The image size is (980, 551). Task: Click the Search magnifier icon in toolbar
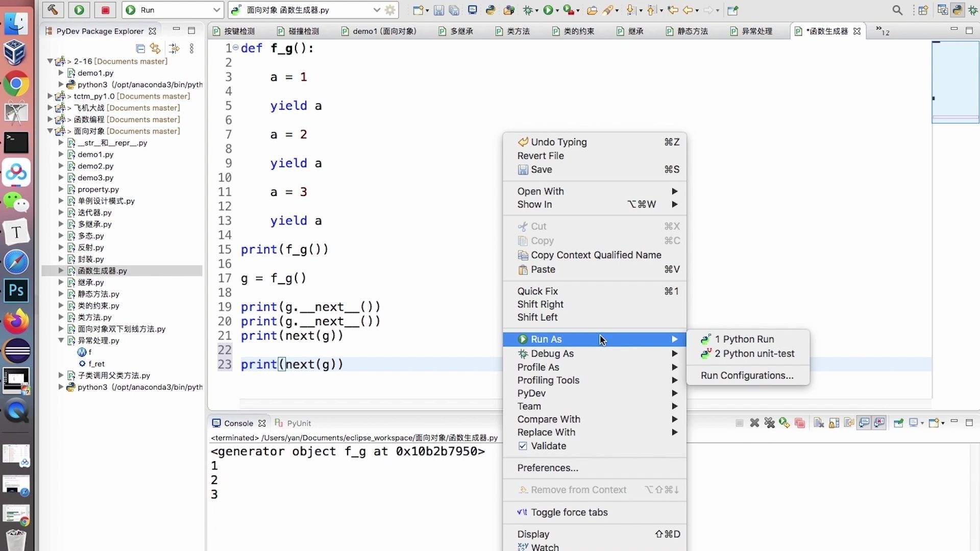[897, 10]
